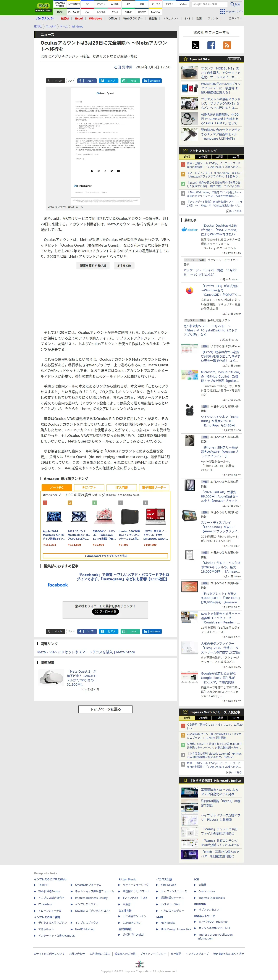Click Facebook シェア button under the article date
This screenshot has height=980, width=278.
[x=87, y=81]
